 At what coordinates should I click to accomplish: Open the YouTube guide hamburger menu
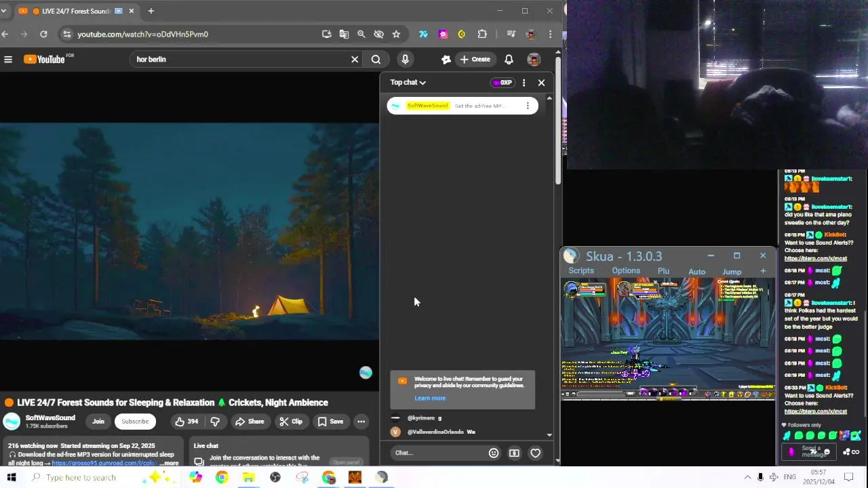click(x=8, y=60)
